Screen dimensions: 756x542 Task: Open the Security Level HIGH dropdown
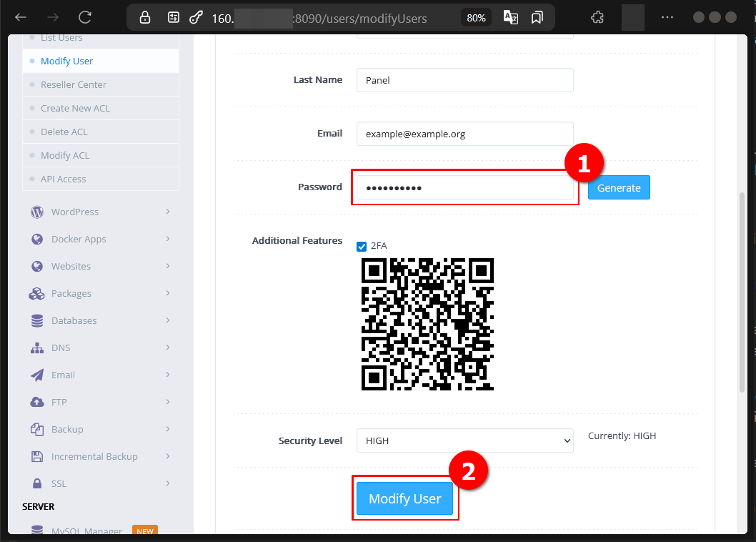[x=464, y=440]
